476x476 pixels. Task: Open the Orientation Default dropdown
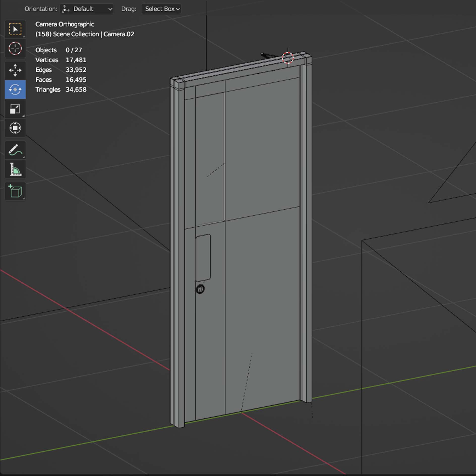(87, 9)
